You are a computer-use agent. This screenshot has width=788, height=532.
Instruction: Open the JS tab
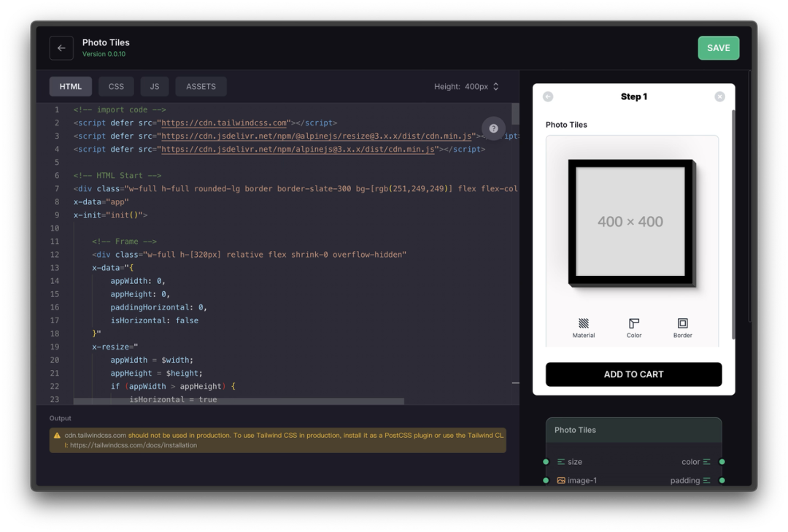pyautogui.click(x=154, y=87)
